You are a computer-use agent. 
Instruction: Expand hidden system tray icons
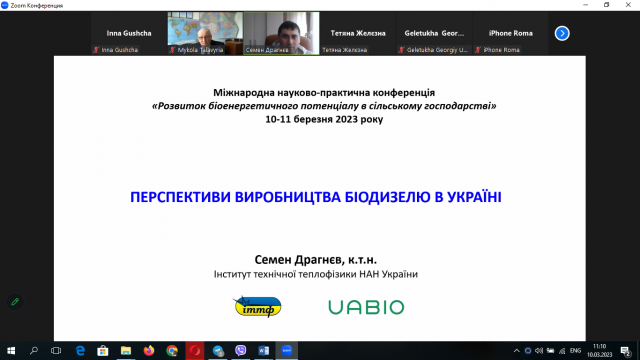pos(516,351)
